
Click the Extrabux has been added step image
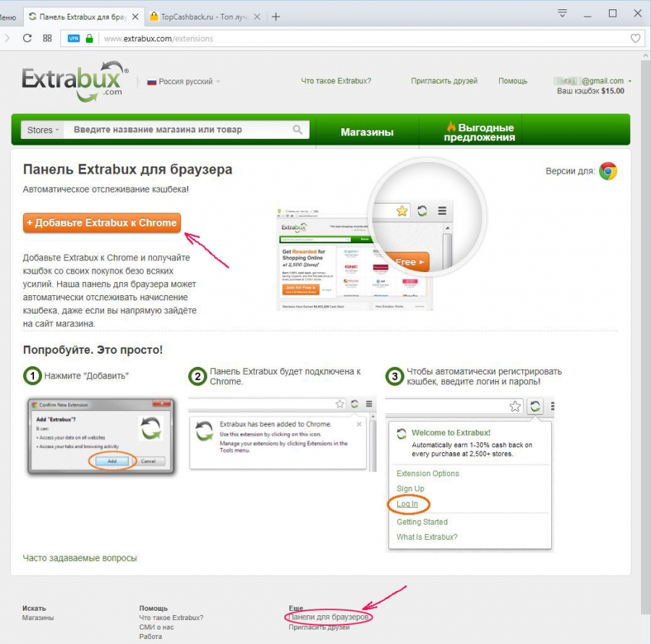282,434
